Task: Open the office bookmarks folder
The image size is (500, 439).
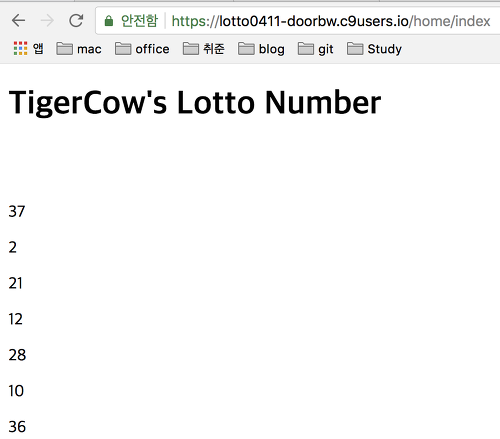Action: point(142,49)
